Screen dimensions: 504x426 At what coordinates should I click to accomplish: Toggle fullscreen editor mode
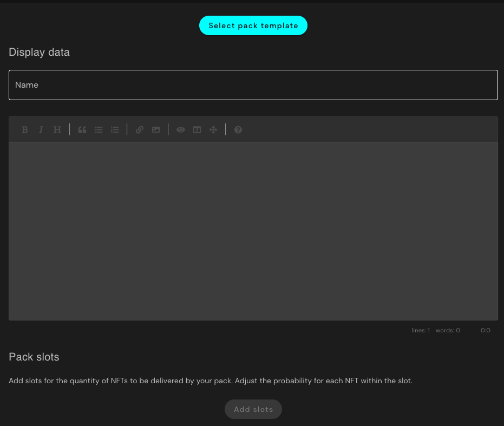(x=213, y=130)
